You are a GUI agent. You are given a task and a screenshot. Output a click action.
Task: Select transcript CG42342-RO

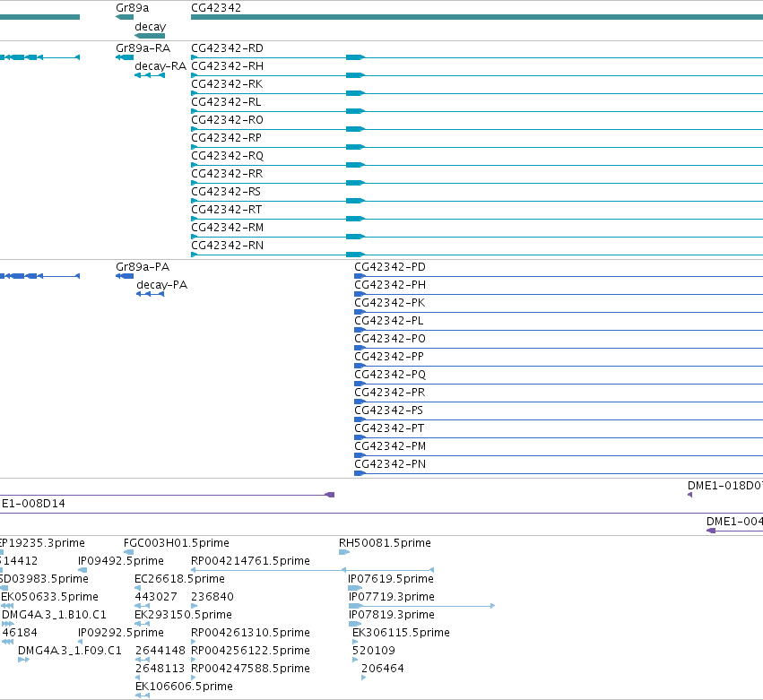tap(227, 120)
